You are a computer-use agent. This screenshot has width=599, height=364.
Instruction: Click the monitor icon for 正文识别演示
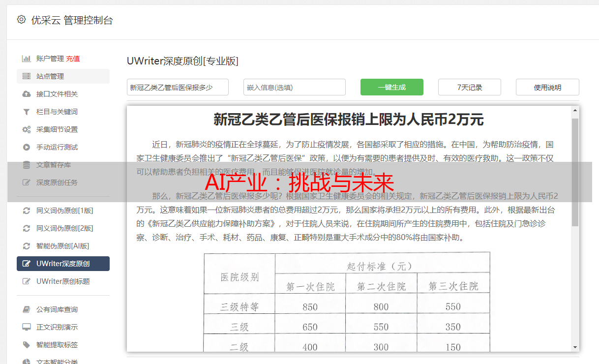tap(27, 327)
